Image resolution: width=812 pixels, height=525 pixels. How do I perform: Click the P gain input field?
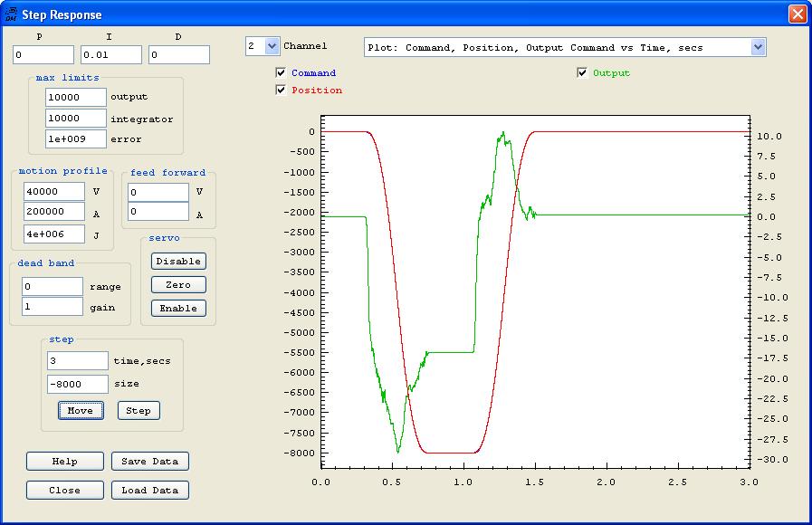(43, 55)
